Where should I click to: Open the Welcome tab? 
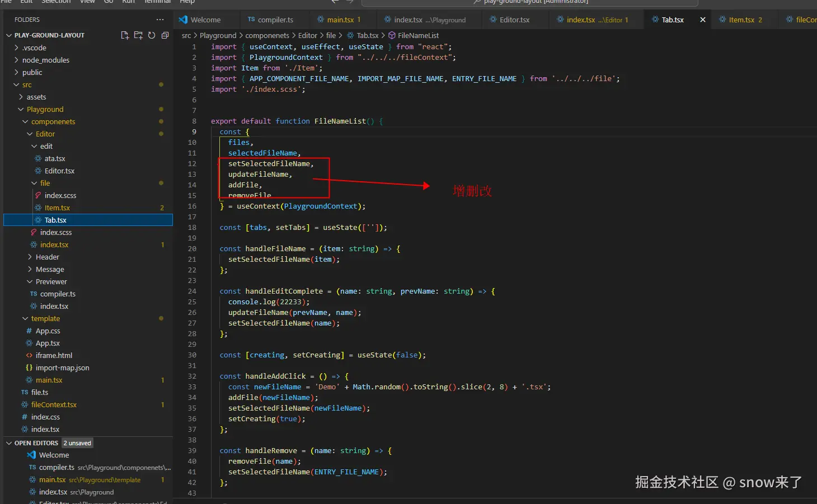[205, 20]
